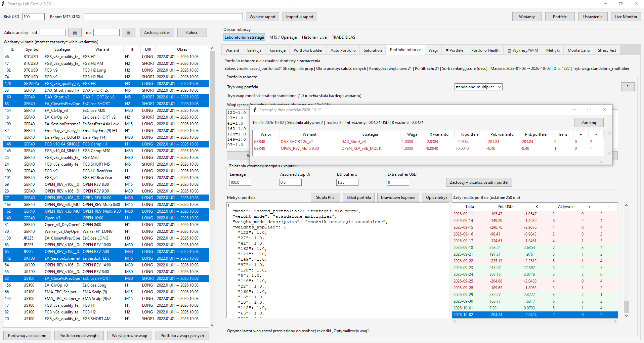This screenshot has height=343, width=644.
Task: Select the daily results row 2026-09-24
Action: [x=535, y=274]
